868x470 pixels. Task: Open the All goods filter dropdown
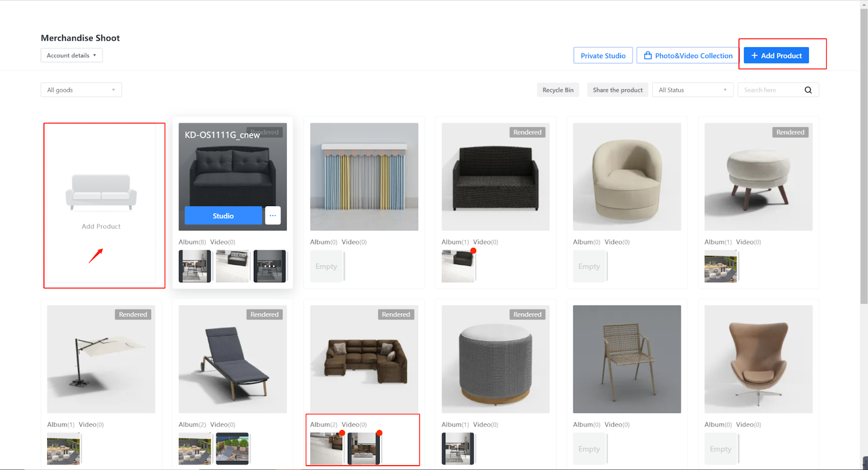pyautogui.click(x=81, y=90)
